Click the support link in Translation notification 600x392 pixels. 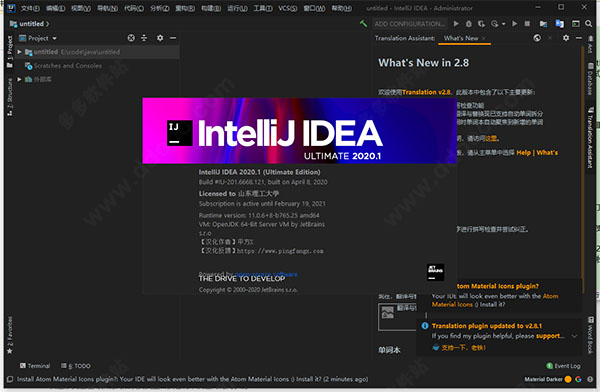pos(550,336)
